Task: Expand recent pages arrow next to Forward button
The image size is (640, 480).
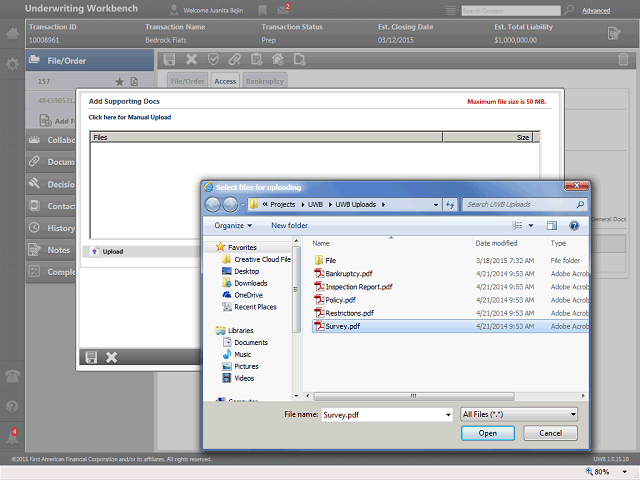Action: (x=242, y=204)
